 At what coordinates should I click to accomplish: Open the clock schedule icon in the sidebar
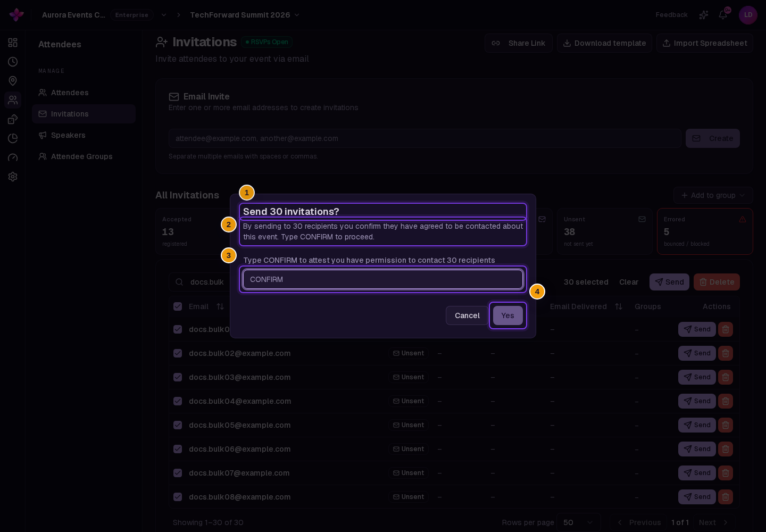(13, 62)
